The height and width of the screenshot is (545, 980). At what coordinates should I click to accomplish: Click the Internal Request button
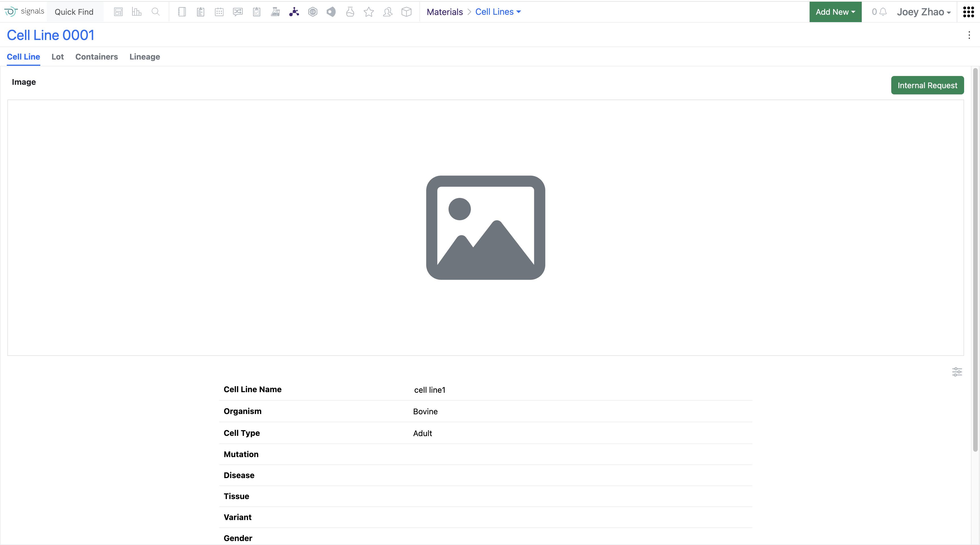pyautogui.click(x=927, y=85)
